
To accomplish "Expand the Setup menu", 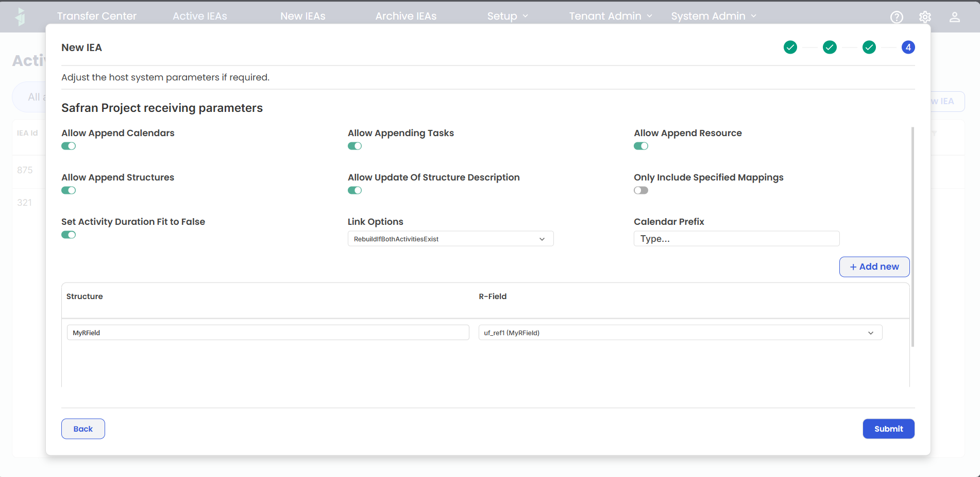I will click(508, 16).
